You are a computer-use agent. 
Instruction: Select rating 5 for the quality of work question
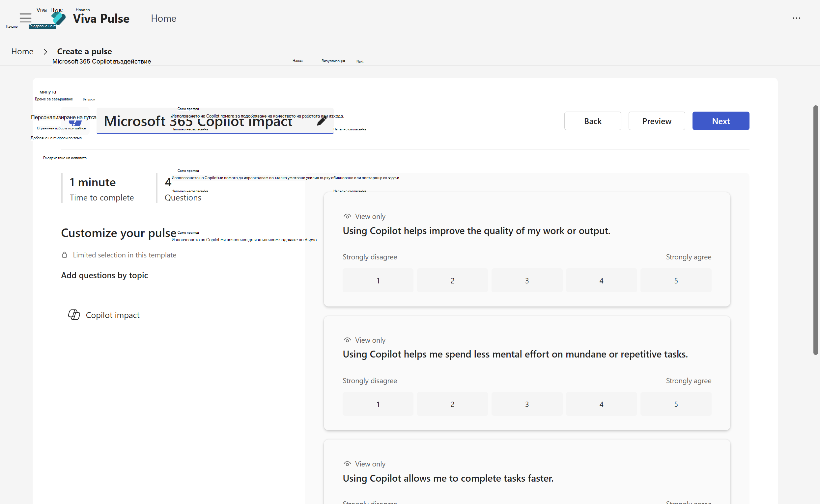pos(676,281)
